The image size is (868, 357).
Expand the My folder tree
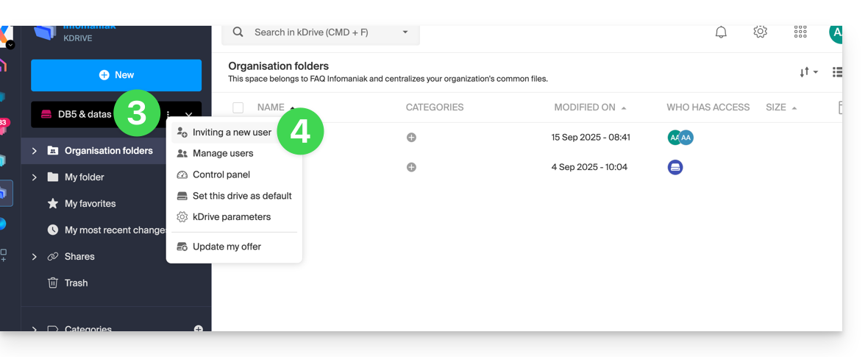click(x=34, y=177)
